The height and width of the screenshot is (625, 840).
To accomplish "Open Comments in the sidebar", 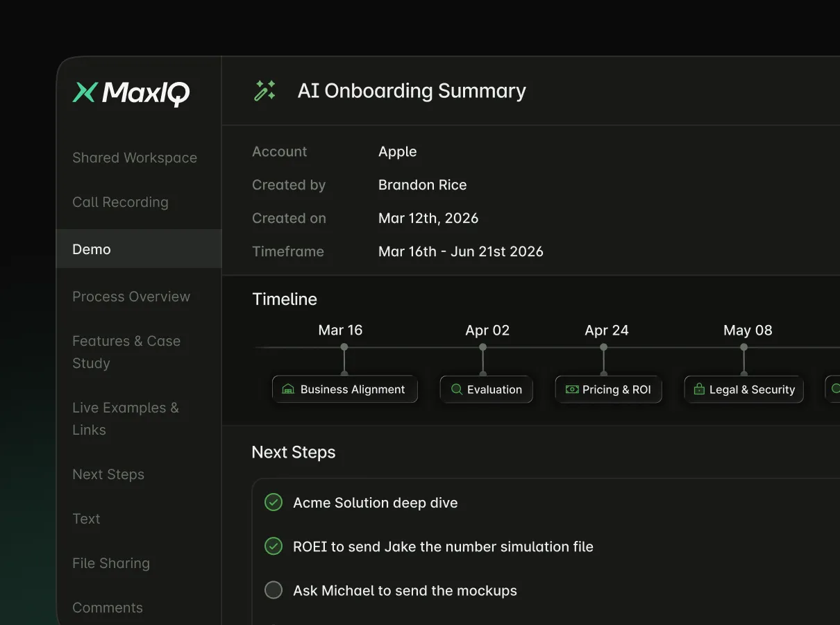I will tap(108, 608).
